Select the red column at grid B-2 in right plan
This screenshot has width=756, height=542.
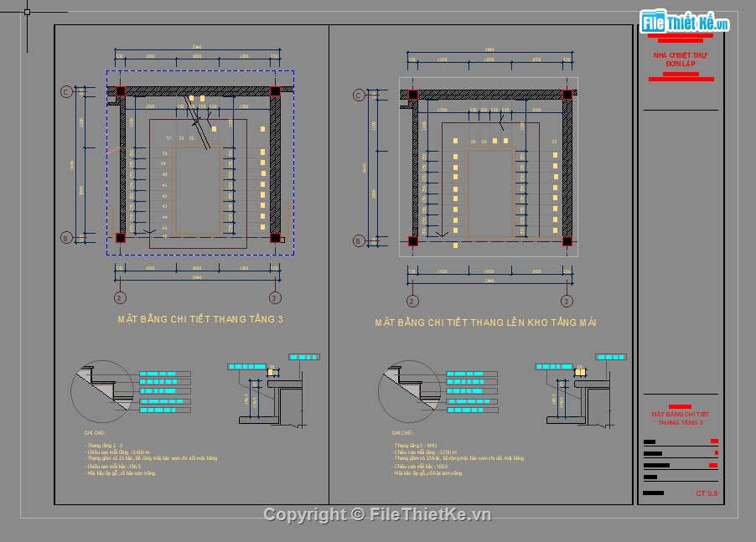(413, 241)
